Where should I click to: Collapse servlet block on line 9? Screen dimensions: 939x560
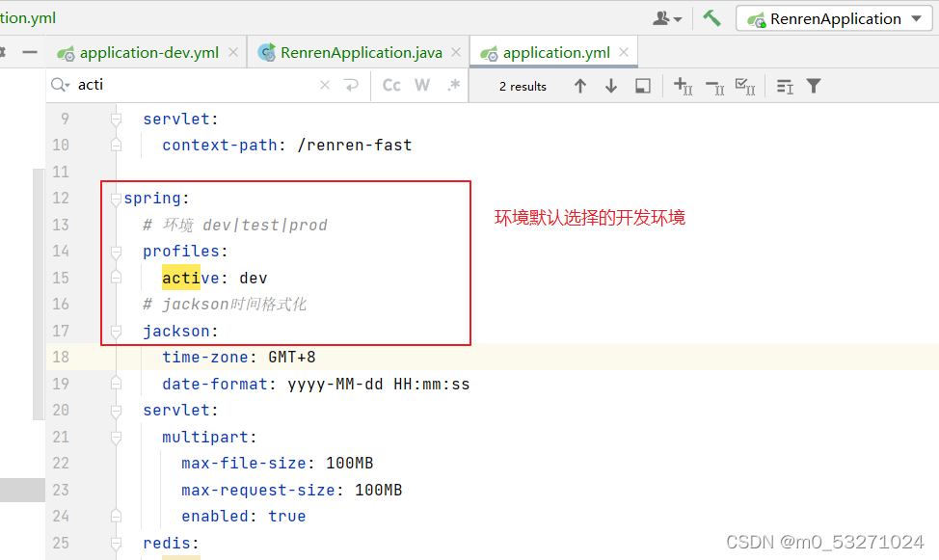tap(117, 120)
